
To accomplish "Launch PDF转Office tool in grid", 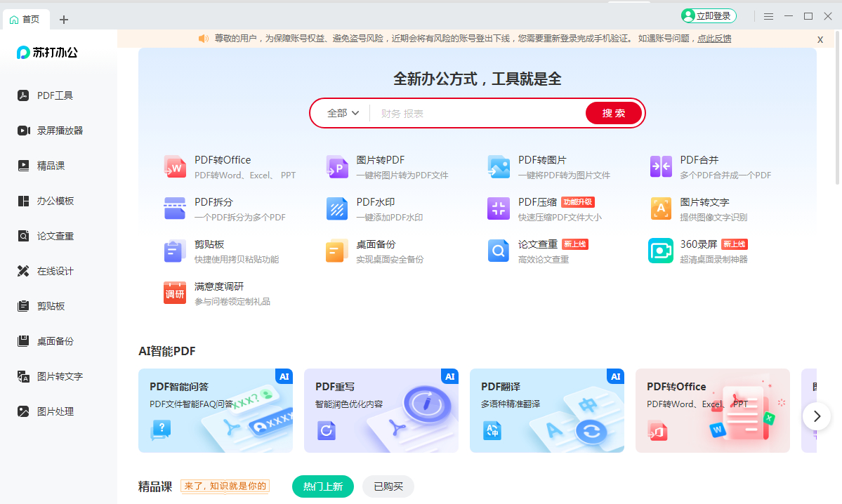I will pos(230,167).
